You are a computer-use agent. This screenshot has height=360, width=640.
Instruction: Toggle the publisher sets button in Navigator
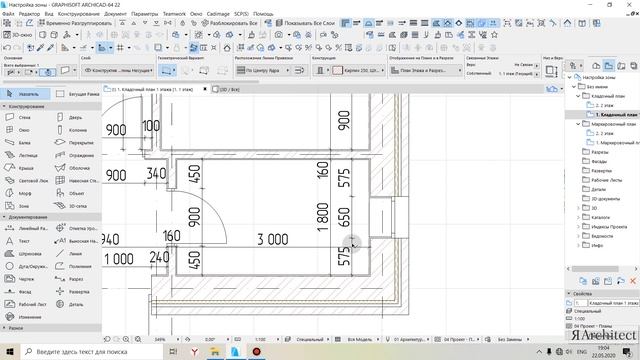pyautogui.click(x=633, y=66)
